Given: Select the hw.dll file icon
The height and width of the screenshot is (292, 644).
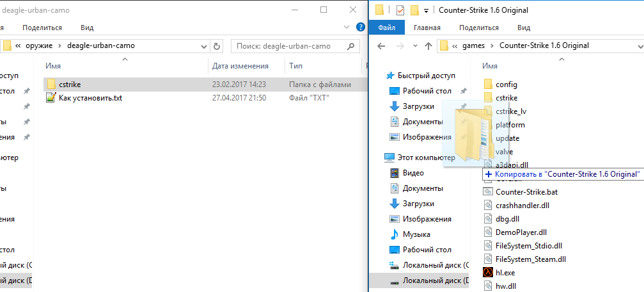Looking at the screenshot, I should click(x=489, y=285).
